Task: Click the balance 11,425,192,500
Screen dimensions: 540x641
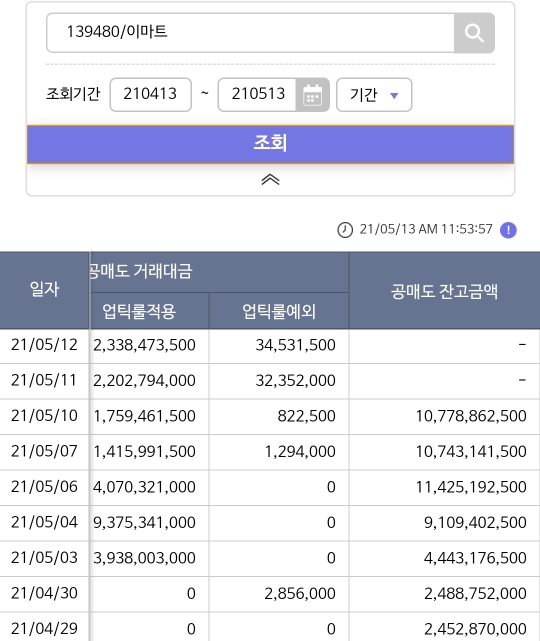Action: click(x=471, y=487)
